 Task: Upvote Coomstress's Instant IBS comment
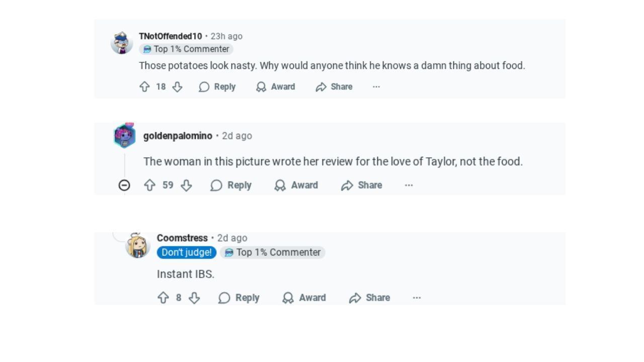click(x=163, y=298)
